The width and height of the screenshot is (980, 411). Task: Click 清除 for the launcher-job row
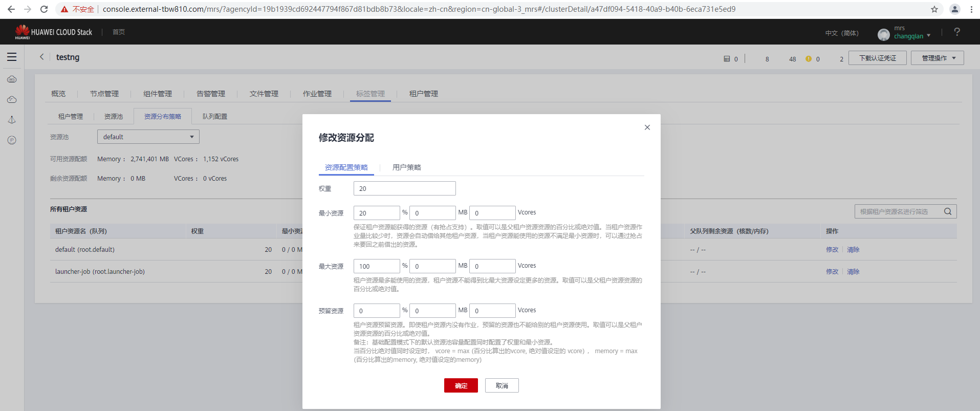(x=853, y=272)
